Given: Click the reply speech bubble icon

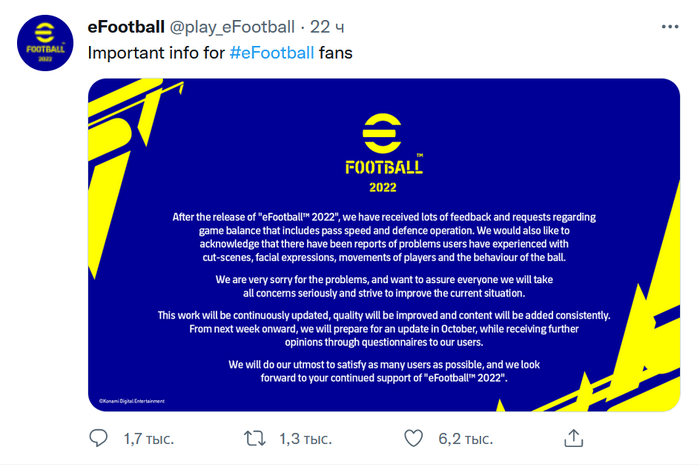Looking at the screenshot, I should [99, 438].
